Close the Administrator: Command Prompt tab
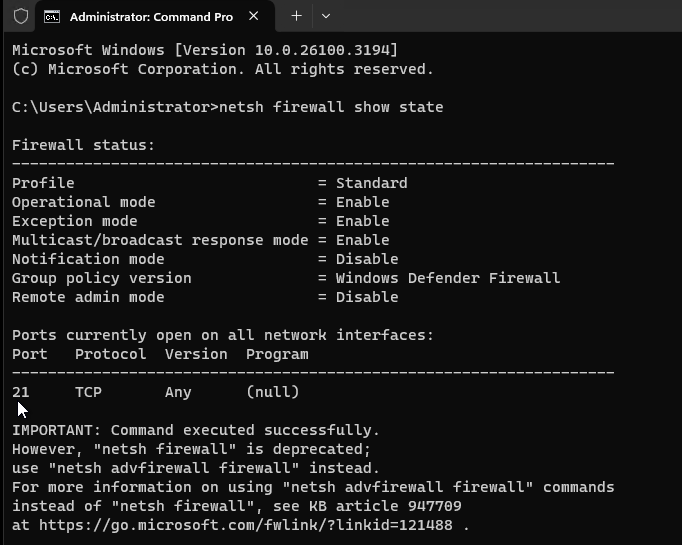The image size is (682, 545). click(x=254, y=16)
